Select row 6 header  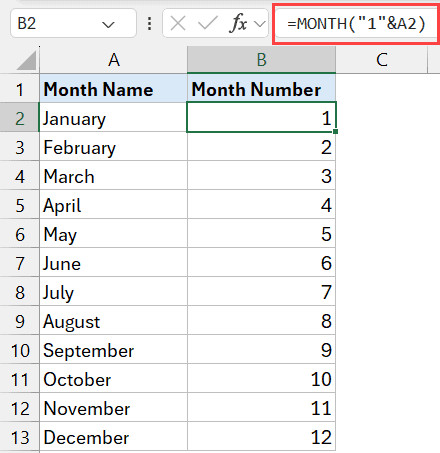coord(19,233)
